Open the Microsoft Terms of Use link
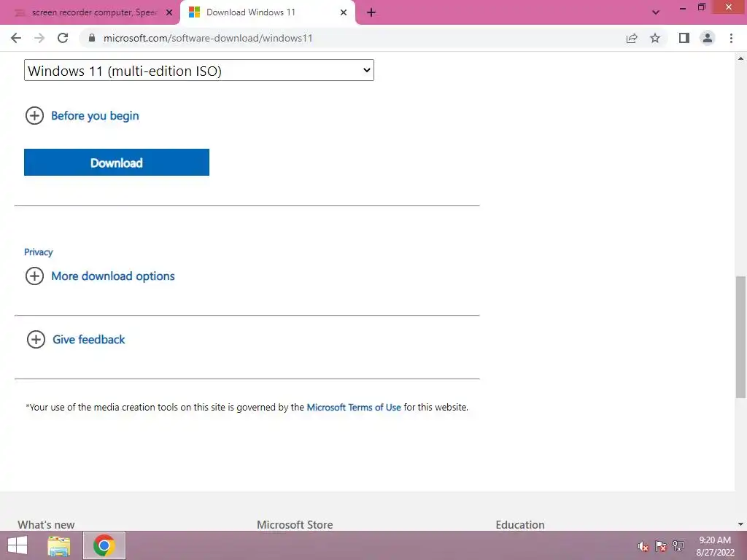Image resolution: width=747 pixels, height=560 pixels. pos(354,407)
